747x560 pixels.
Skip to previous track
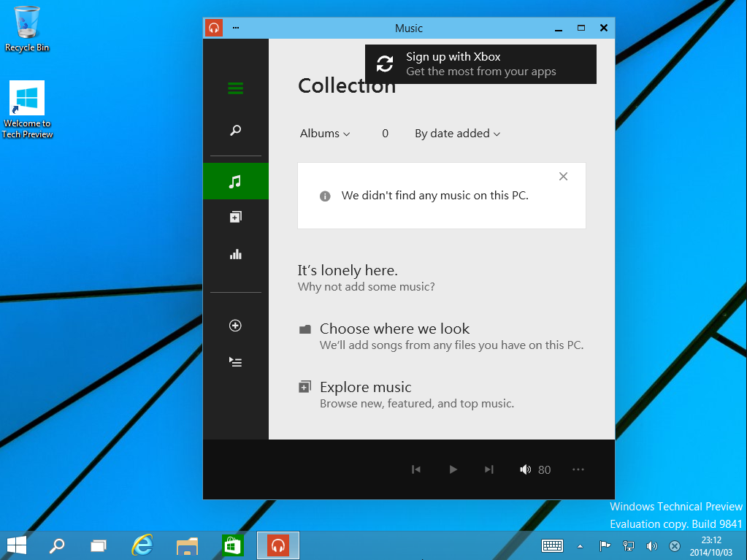416,469
